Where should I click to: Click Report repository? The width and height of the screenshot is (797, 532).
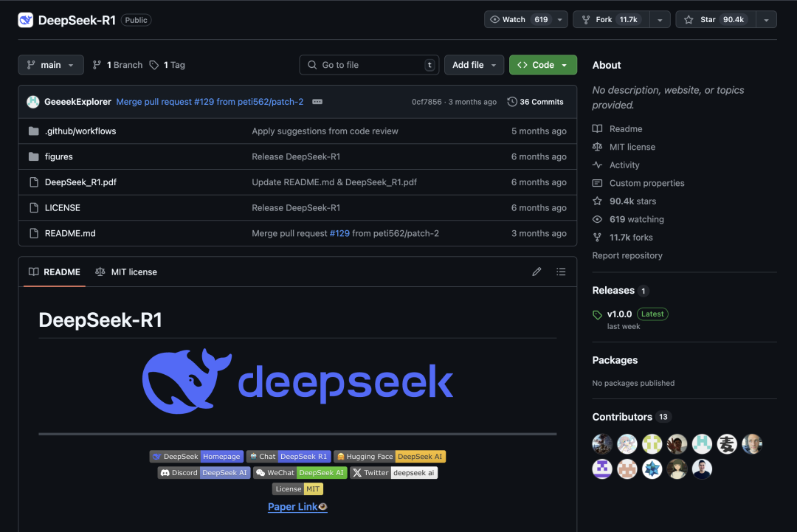pos(627,255)
